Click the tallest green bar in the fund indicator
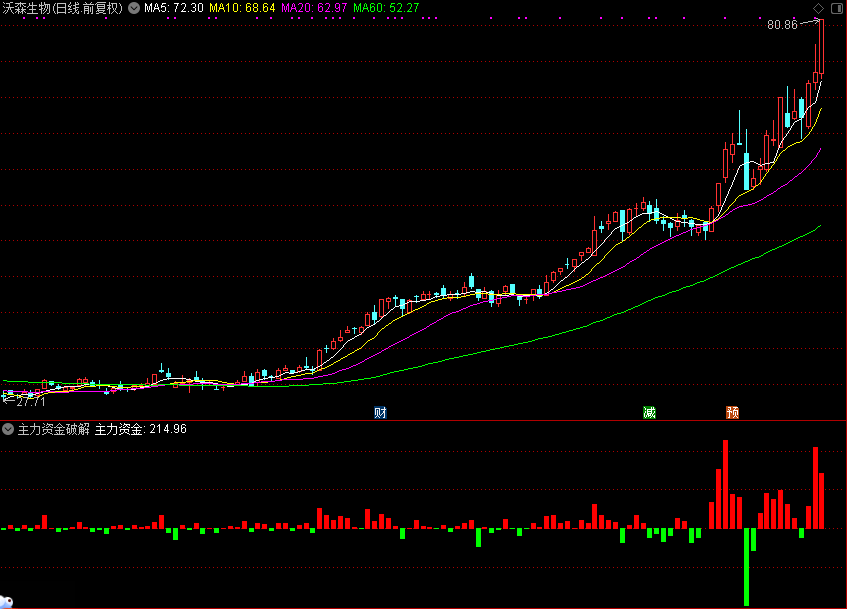The width and height of the screenshot is (847, 609). tap(747, 567)
